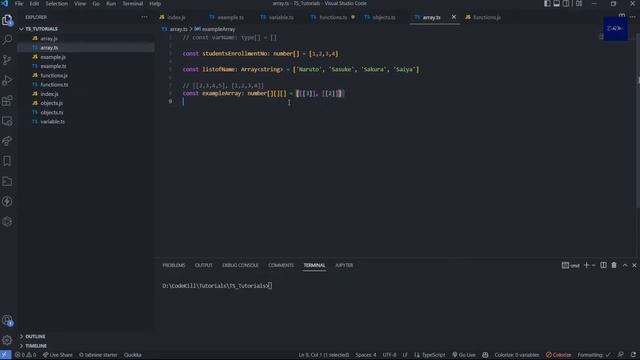The height and width of the screenshot is (360, 640).
Task: Click the trash icon to kill terminal
Action: point(614,265)
